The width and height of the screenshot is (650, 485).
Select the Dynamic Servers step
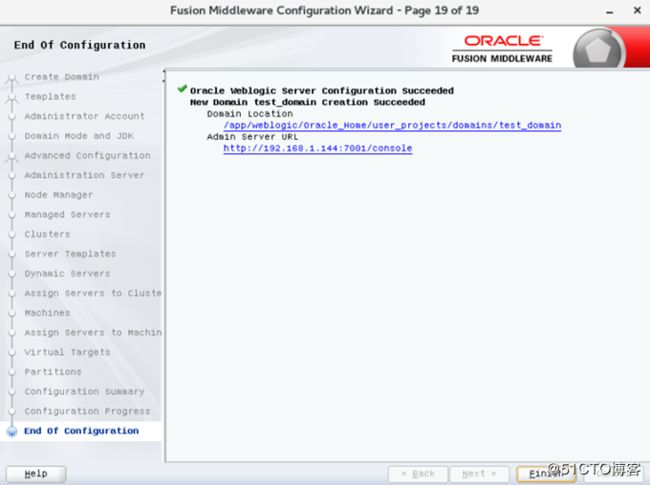pos(67,274)
